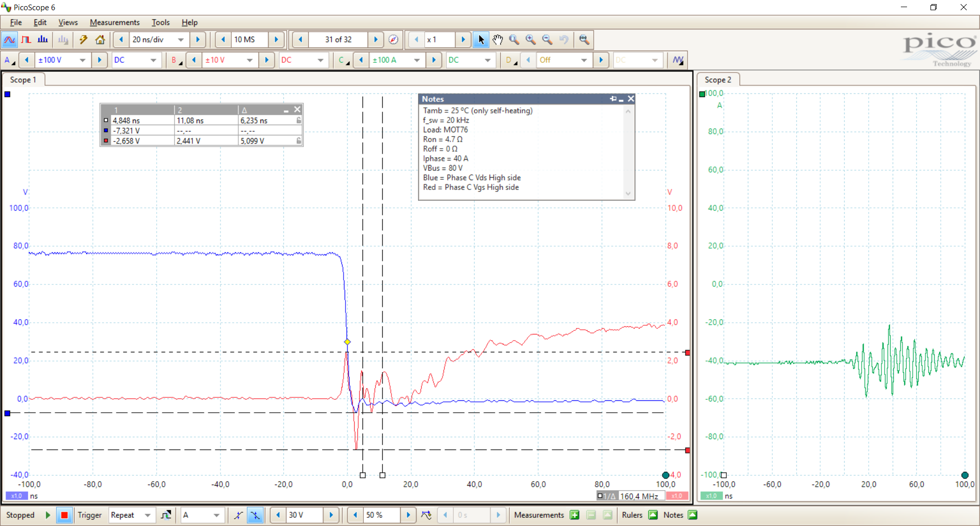Viewport: 980px width, 526px height.
Task: Open the Help menu
Action: pyautogui.click(x=189, y=22)
